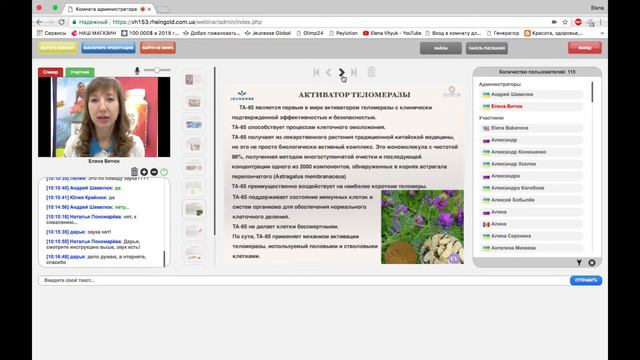Go to the first slide
Image resolution: width=640 pixels, height=360 pixels.
tap(316, 72)
